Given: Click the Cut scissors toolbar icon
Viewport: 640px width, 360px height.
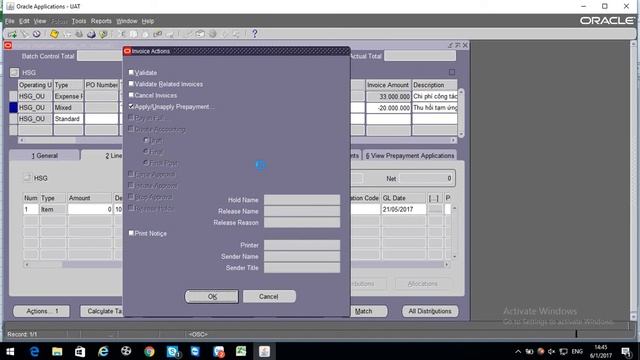Looking at the screenshot, I should 121,34.
